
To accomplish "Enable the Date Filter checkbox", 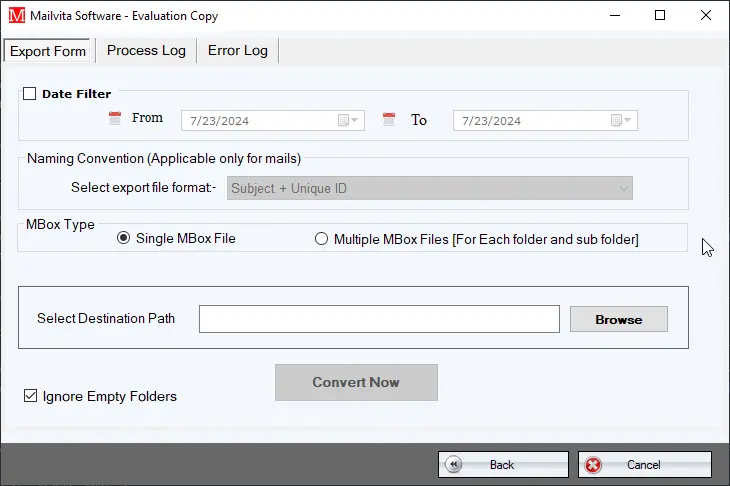I will coord(30,94).
